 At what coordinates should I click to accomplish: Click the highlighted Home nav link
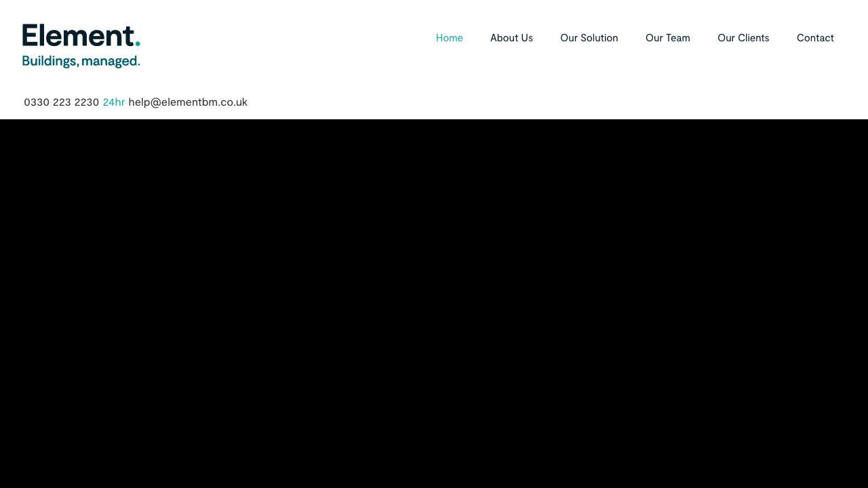tap(449, 38)
